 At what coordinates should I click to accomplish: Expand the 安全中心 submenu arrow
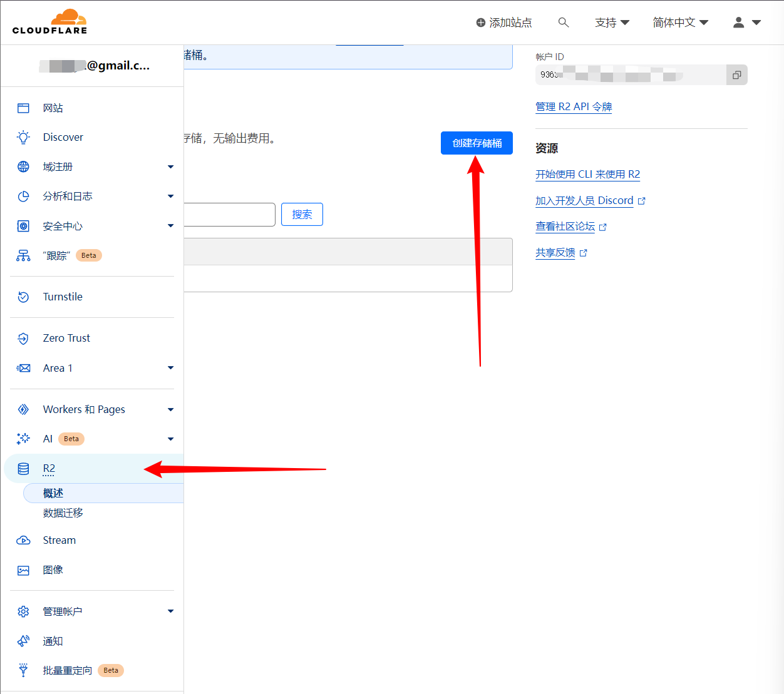170,226
